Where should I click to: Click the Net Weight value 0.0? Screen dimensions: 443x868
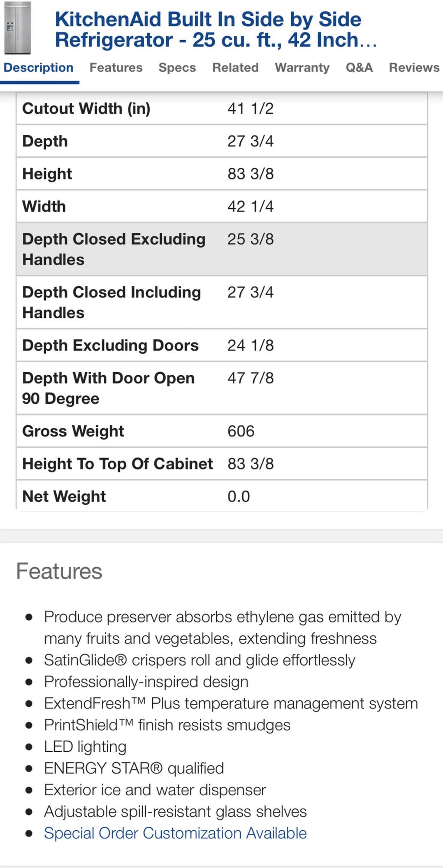tap(239, 496)
